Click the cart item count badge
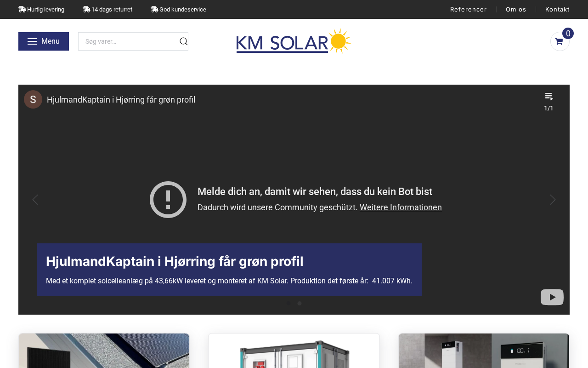 pos(568,34)
